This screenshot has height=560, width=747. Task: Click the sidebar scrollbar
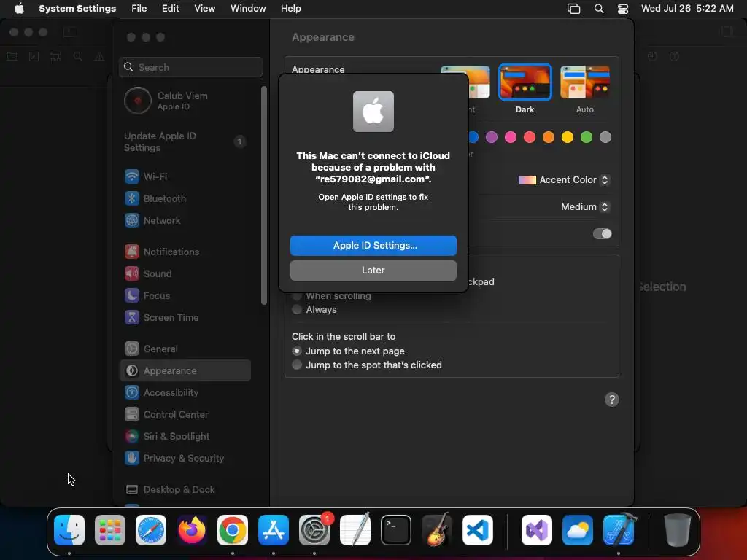coord(264,195)
